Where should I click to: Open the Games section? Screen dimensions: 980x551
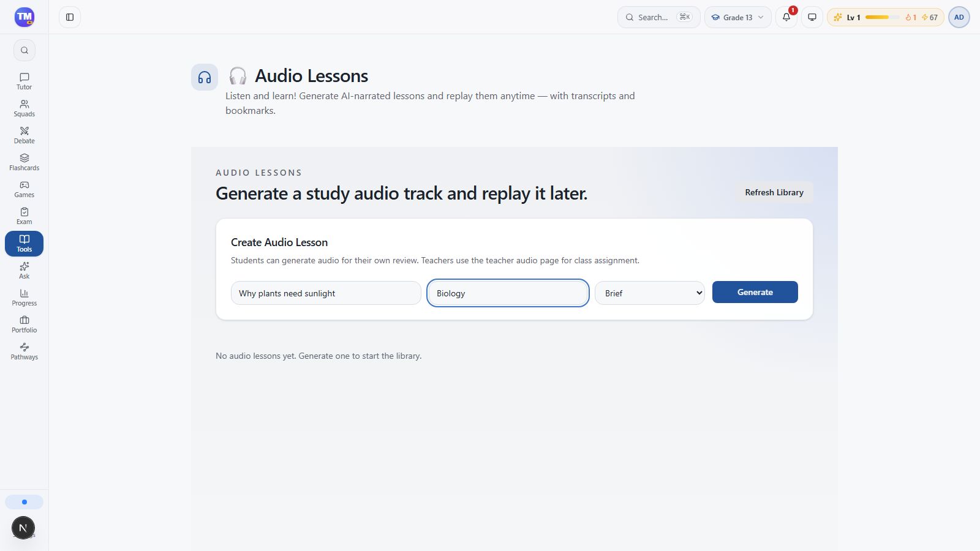point(24,189)
